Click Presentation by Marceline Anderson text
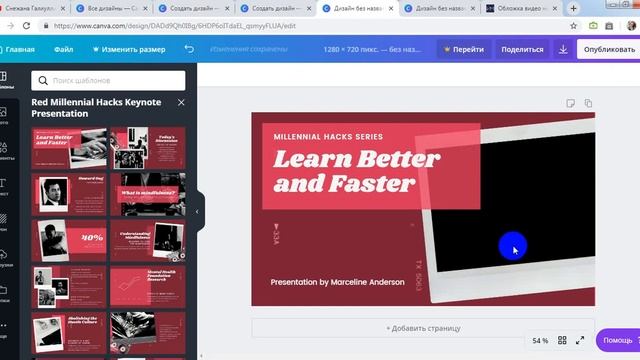Viewport: 640px width, 360px height. (338, 282)
